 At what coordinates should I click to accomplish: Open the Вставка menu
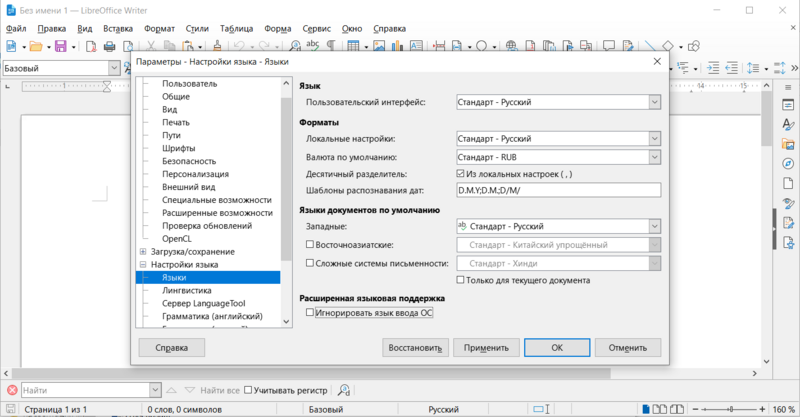point(118,29)
